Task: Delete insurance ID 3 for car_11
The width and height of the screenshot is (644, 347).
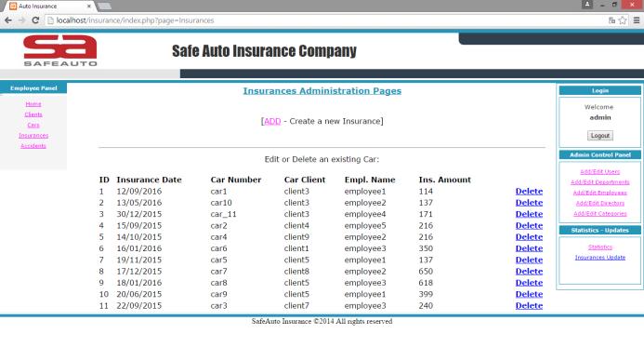Action: [529, 214]
